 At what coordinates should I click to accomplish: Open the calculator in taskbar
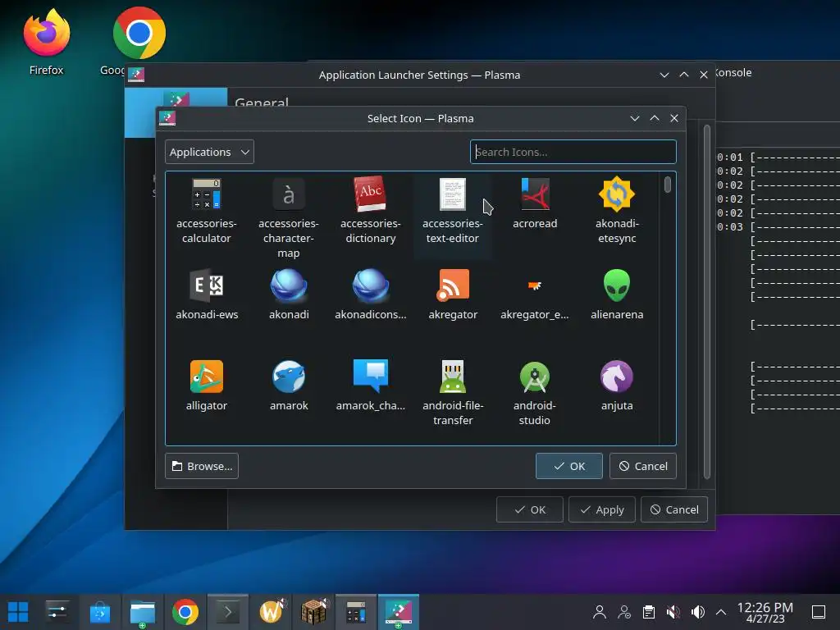tap(356, 612)
